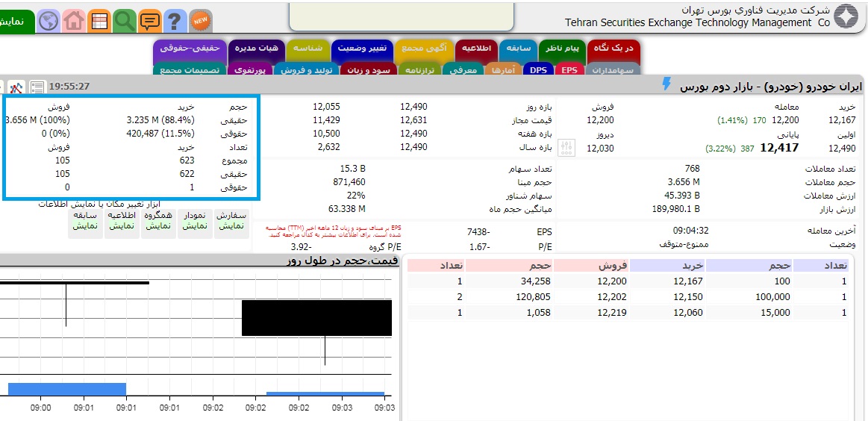Click the technical chart icon beside the clock
The image size is (868, 421).
pos(18,87)
